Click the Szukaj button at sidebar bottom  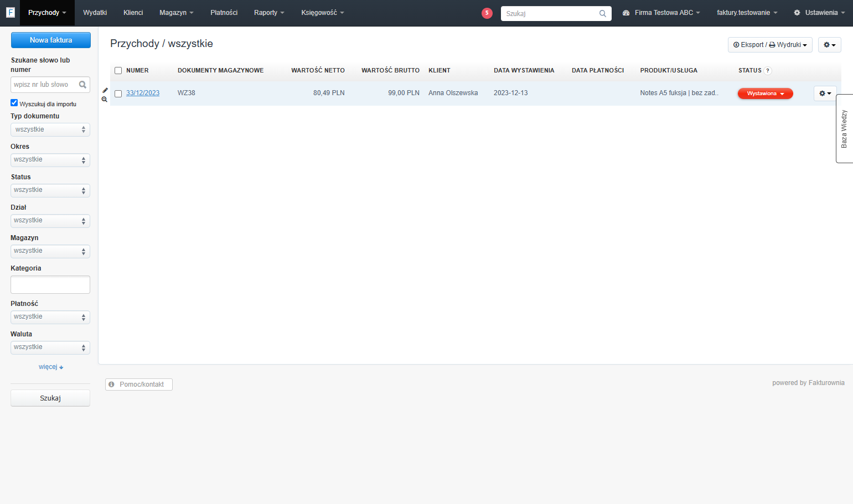[50, 398]
